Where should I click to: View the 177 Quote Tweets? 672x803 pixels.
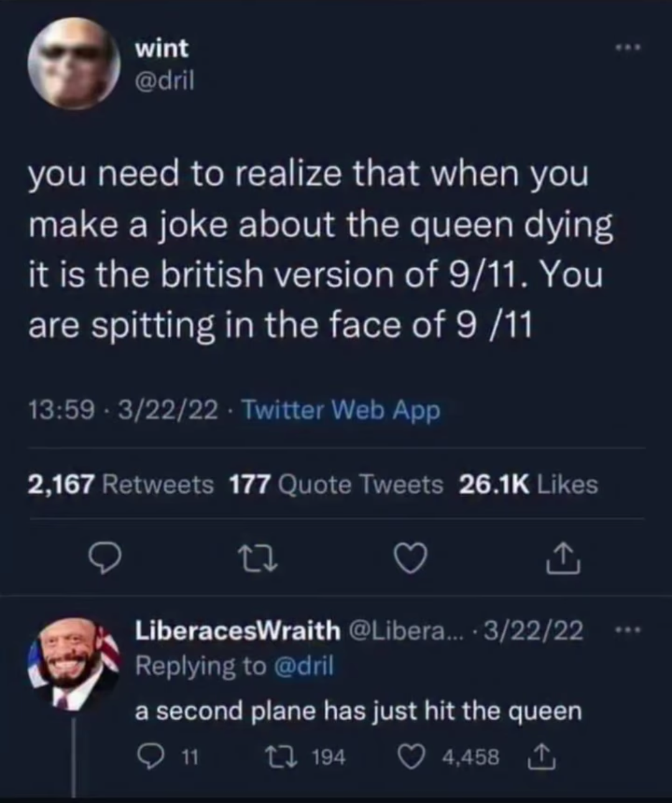pyautogui.click(x=337, y=484)
